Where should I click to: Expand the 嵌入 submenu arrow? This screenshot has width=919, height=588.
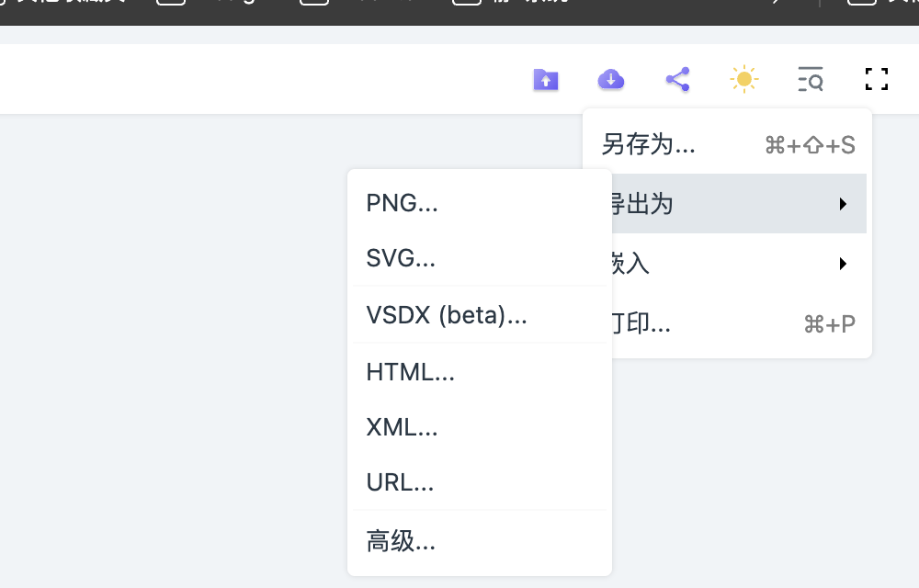[843, 265]
